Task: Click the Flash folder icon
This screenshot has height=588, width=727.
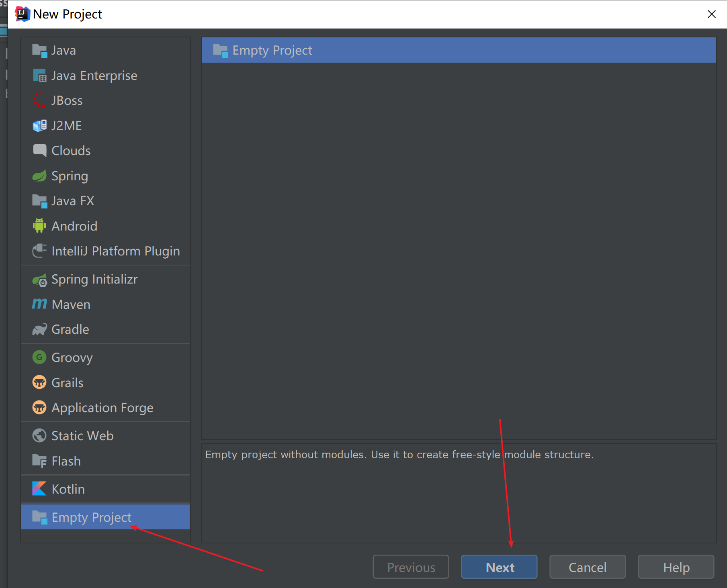Action: tap(39, 461)
